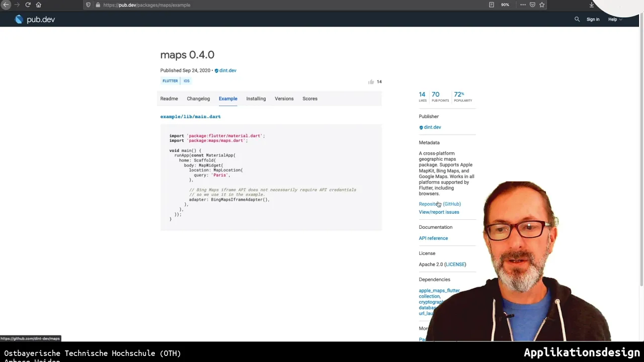Open the page actions three-dots menu
The width and height of the screenshot is (644, 362).
(x=523, y=5)
